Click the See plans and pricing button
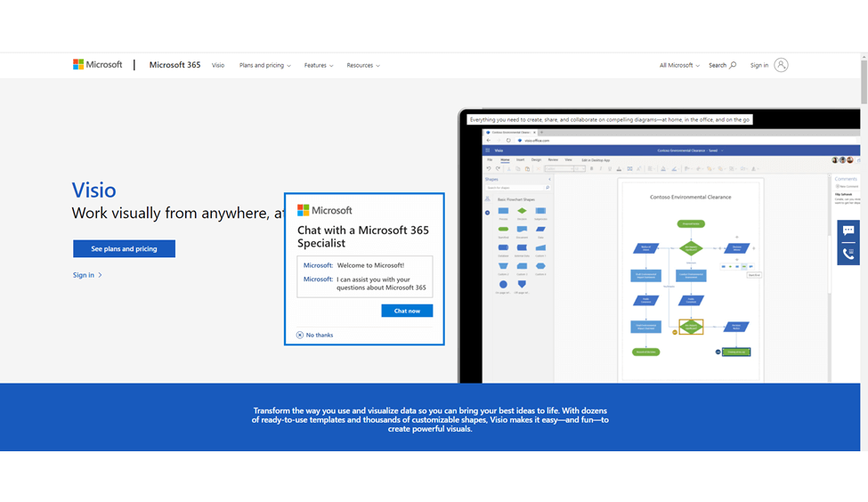Screen dimensions: 868x502 point(124,248)
